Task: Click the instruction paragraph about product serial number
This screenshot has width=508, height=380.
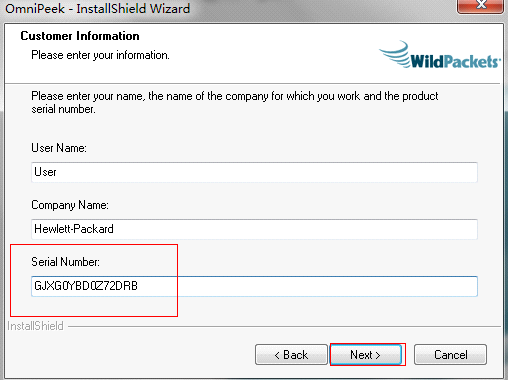Action: (x=235, y=102)
